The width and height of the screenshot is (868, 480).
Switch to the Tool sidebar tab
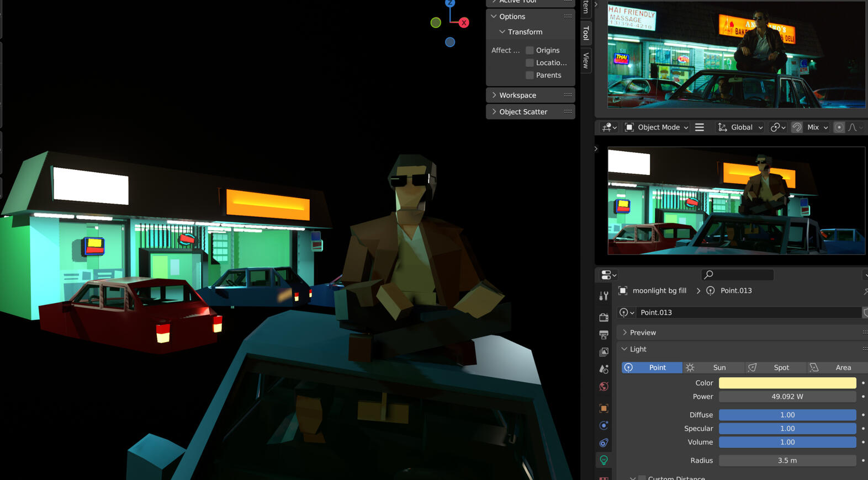586,33
